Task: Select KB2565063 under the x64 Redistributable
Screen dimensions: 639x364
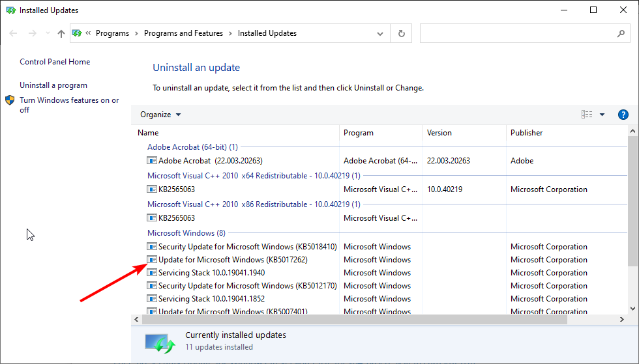Action: pyautogui.click(x=177, y=189)
